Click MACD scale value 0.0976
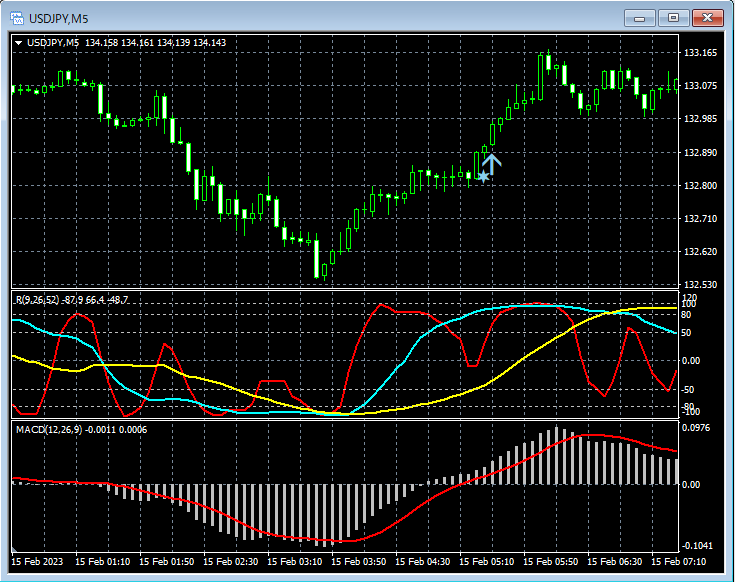 696,428
